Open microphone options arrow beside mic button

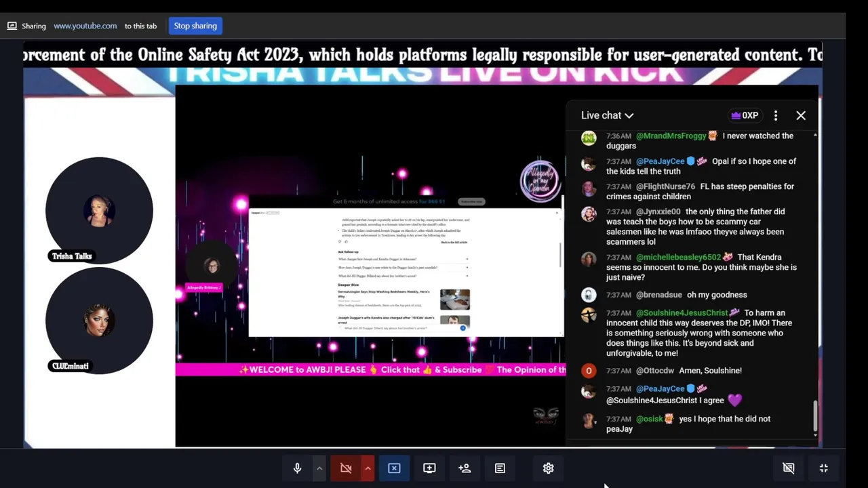click(319, 468)
